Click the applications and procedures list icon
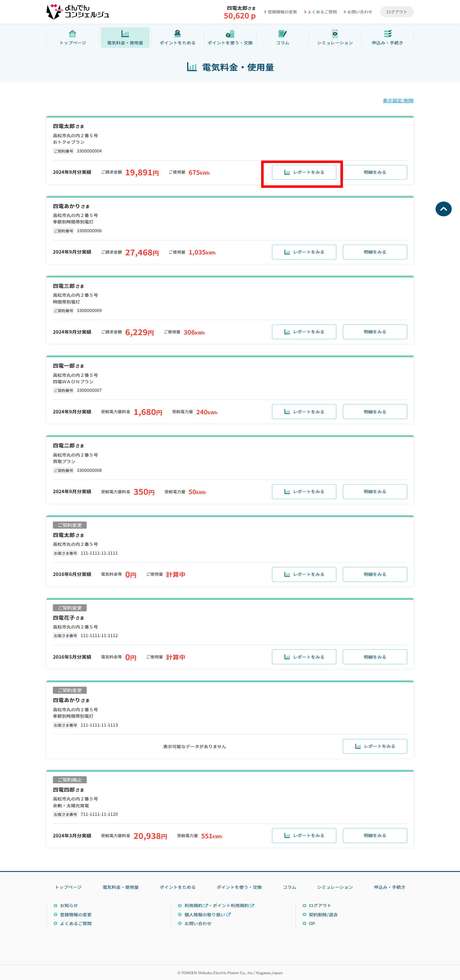 tap(387, 34)
